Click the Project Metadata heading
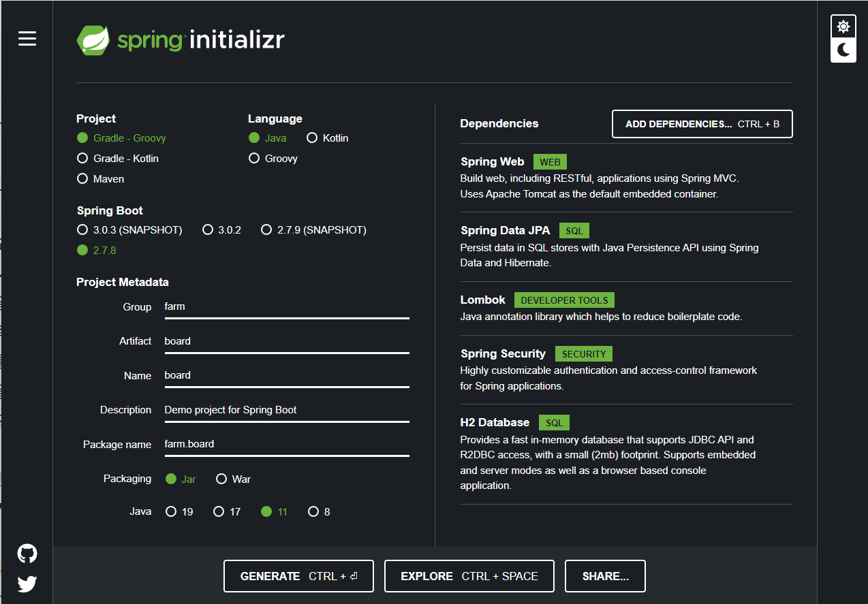Screen dimensions: 868x604 coord(123,282)
